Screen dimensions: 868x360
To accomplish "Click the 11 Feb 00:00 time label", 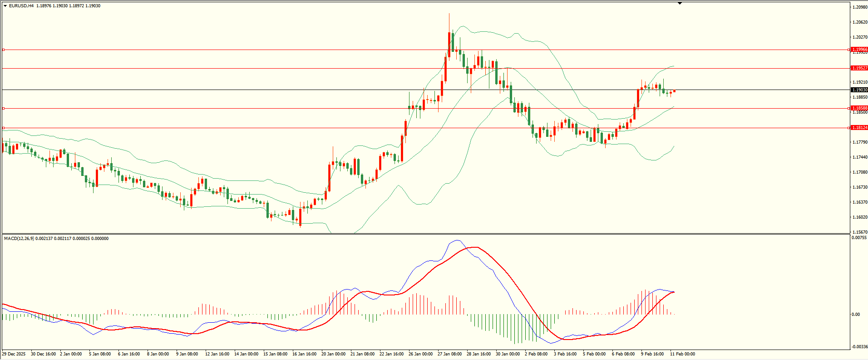I will 682,354.
